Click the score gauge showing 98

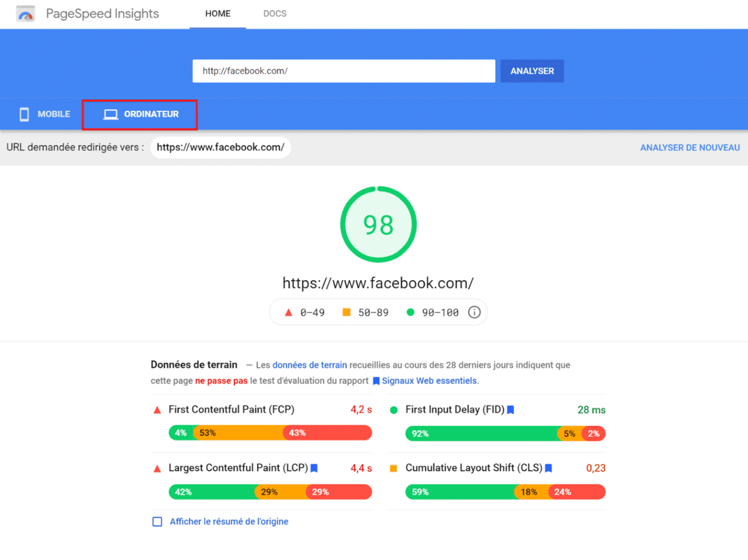click(x=378, y=224)
